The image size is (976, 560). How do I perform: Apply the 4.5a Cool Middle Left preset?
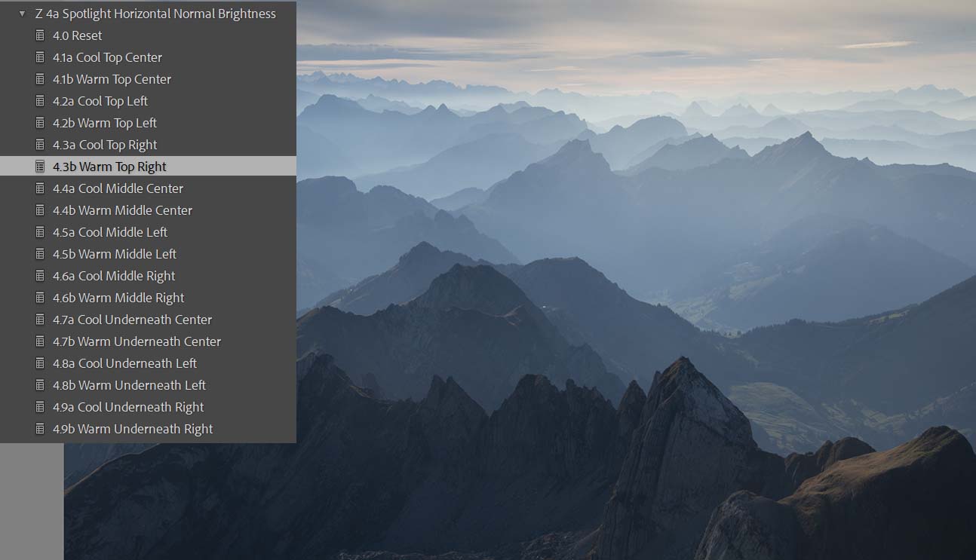click(x=110, y=232)
